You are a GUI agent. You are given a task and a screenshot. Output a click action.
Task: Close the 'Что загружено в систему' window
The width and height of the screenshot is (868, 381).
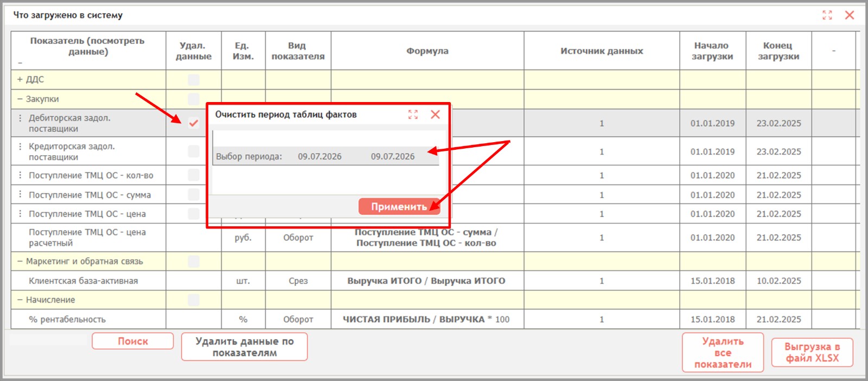pos(850,15)
